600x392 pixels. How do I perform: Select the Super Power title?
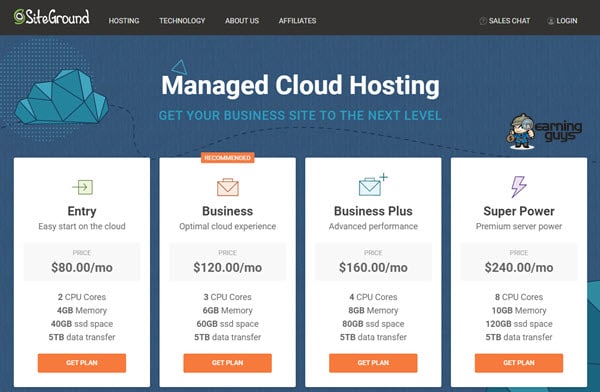[519, 211]
